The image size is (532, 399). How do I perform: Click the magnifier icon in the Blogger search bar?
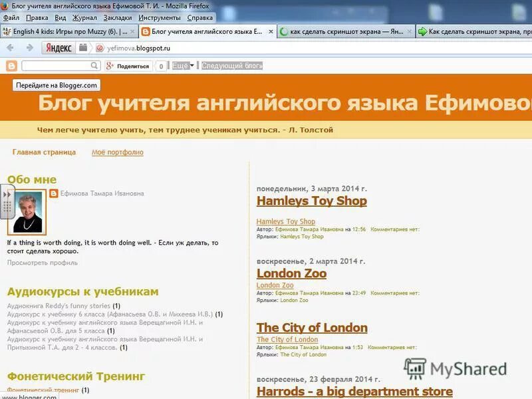pos(95,66)
